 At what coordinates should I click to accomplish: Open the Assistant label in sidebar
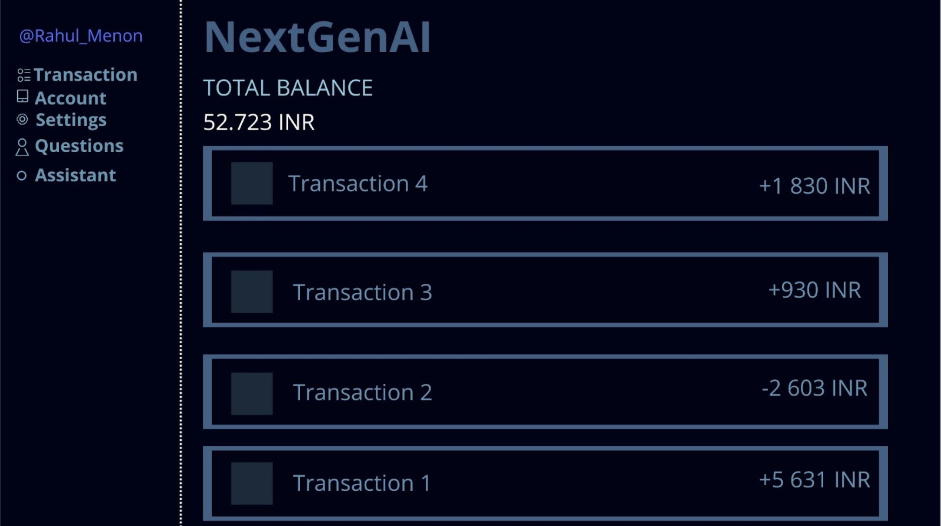click(75, 175)
